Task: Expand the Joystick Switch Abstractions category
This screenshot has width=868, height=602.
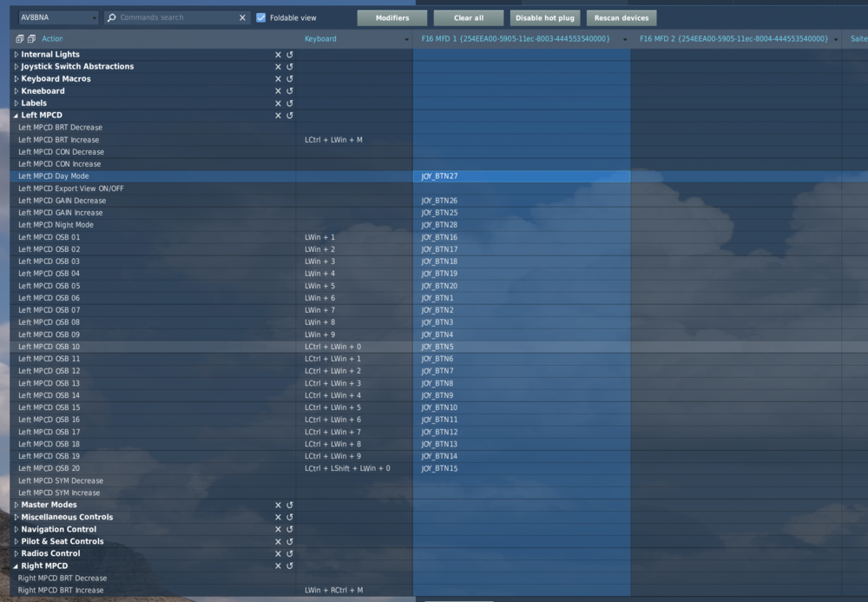Action: tap(16, 67)
